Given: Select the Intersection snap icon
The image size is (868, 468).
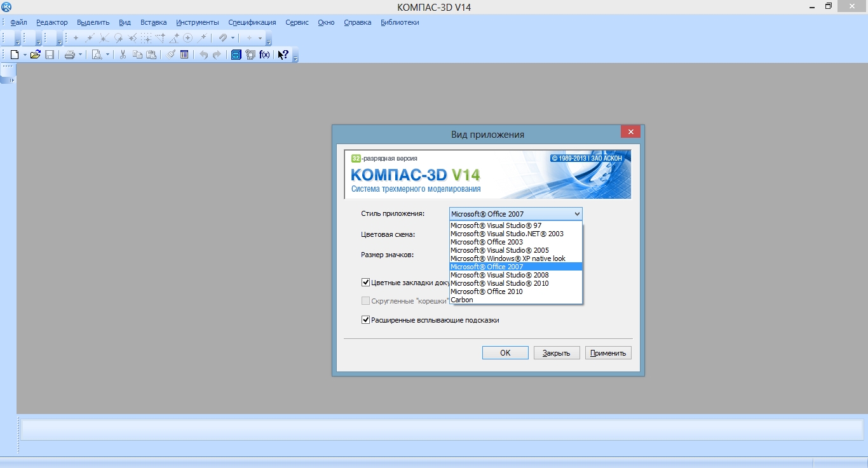Looking at the screenshot, I should coord(104,38).
